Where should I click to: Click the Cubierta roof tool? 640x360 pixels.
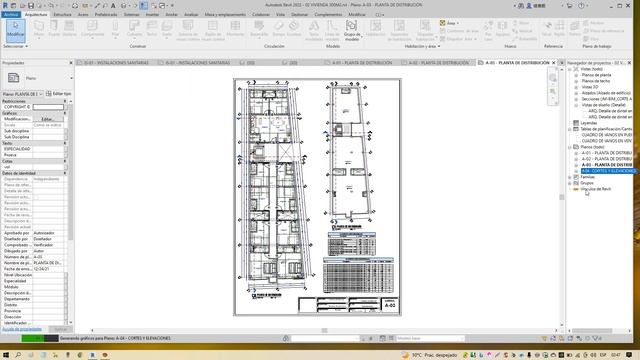[x=134, y=30]
